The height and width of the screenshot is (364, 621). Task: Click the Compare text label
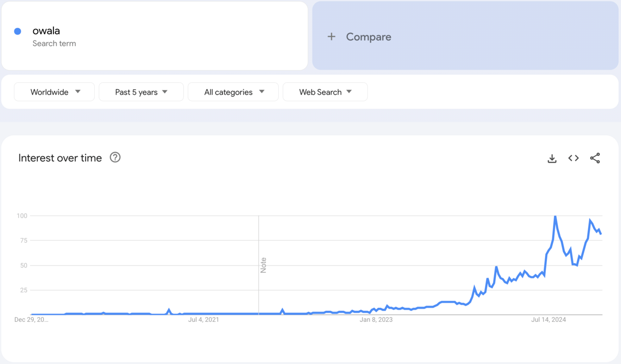pyautogui.click(x=368, y=37)
